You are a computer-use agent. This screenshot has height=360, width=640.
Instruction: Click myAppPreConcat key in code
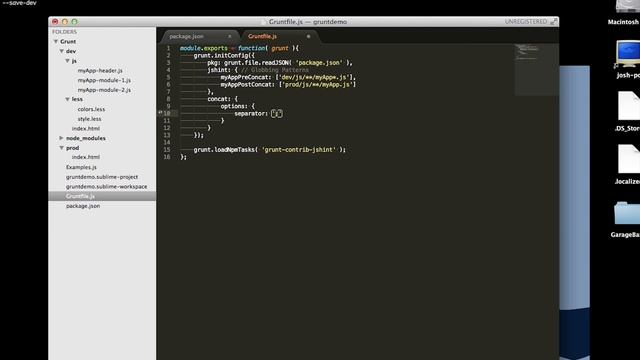coord(246,77)
